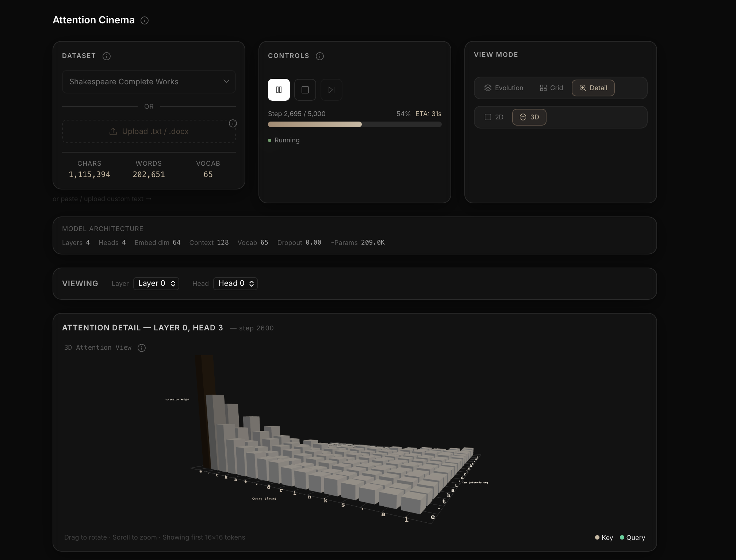736x560 pixels.
Task: Select the 3D cube view toggle
Action: click(529, 117)
